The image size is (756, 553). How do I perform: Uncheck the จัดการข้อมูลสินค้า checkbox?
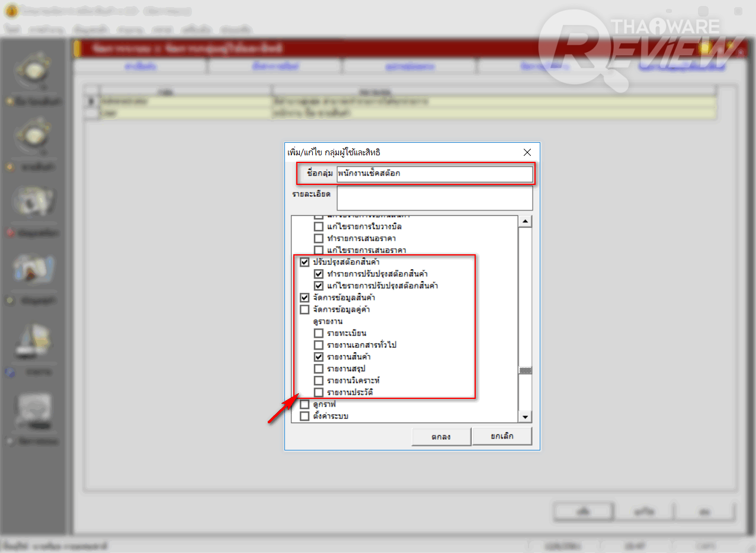305,298
